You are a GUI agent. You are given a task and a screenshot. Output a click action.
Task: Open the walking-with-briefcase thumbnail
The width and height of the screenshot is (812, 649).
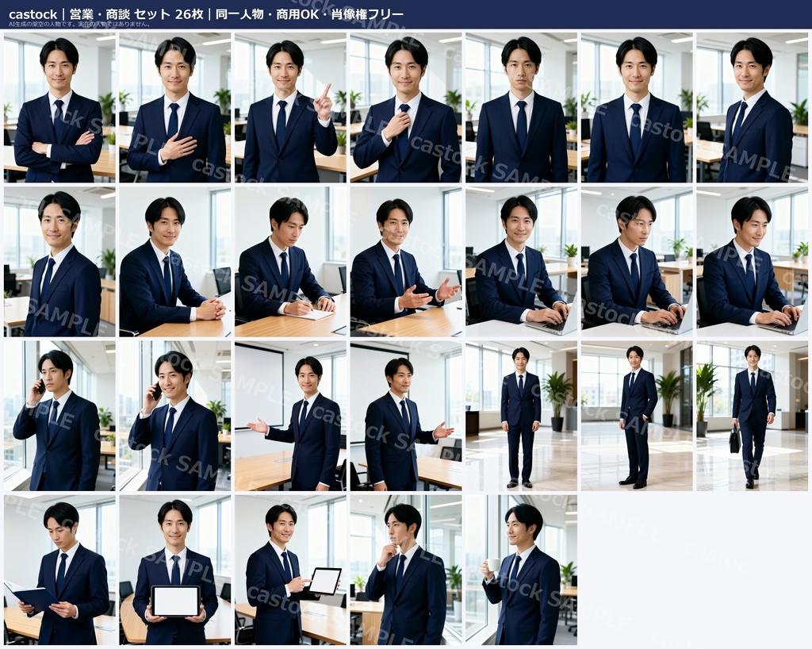point(752,416)
